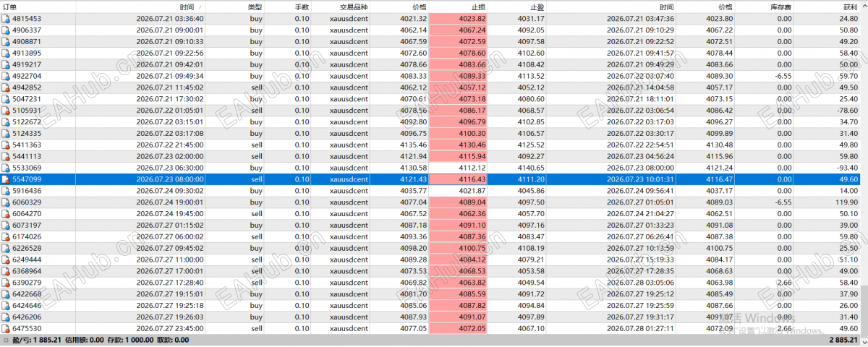The image size is (868, 347).
Task: Click order icon for 4942852
Action: point(7,87)
